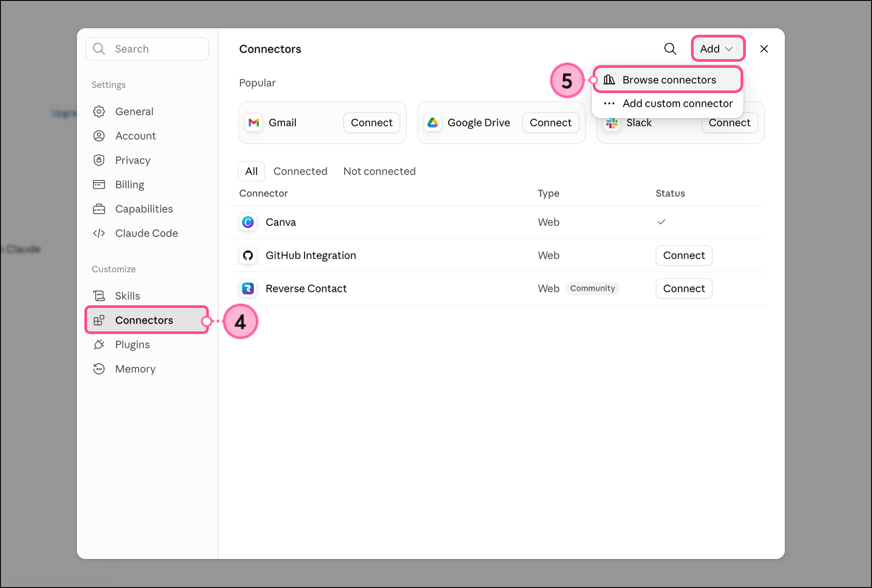The image size is (872, 588).
Task: Open the Skills label
Action: click(127, 296)
